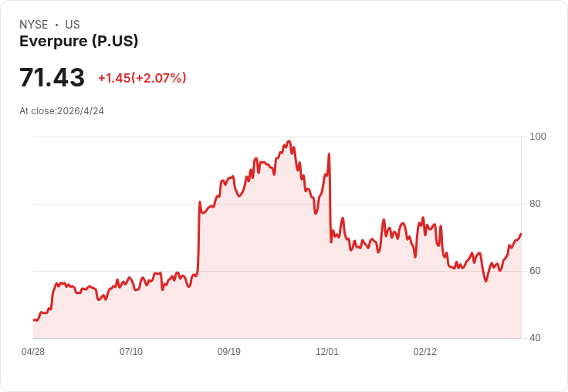This screenshot has width=568, height=392.
Task: Click the 100 value on y-axis
Action: click(538, 137)
